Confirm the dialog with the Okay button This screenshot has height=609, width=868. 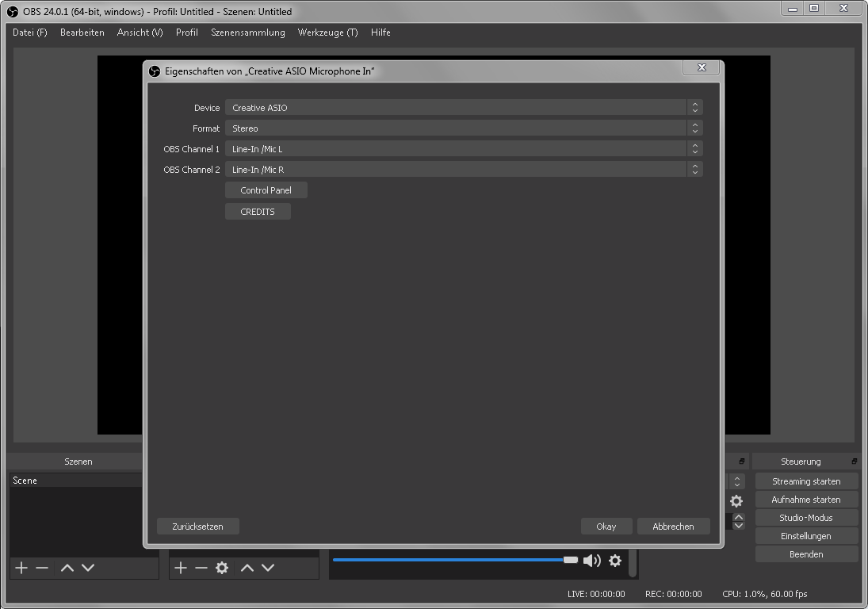tap(606, 527)
